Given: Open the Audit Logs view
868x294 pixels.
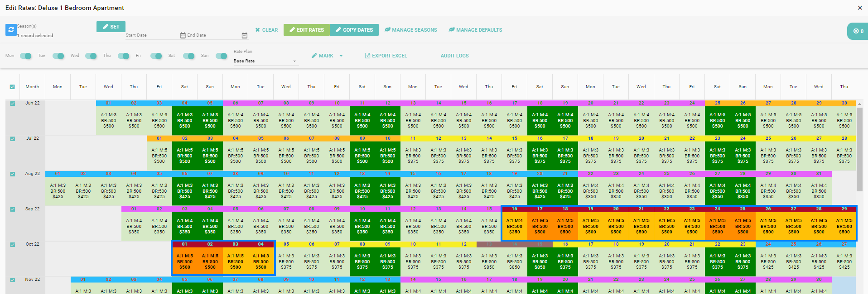Looking at the screenshot, I should click(454, 56).
